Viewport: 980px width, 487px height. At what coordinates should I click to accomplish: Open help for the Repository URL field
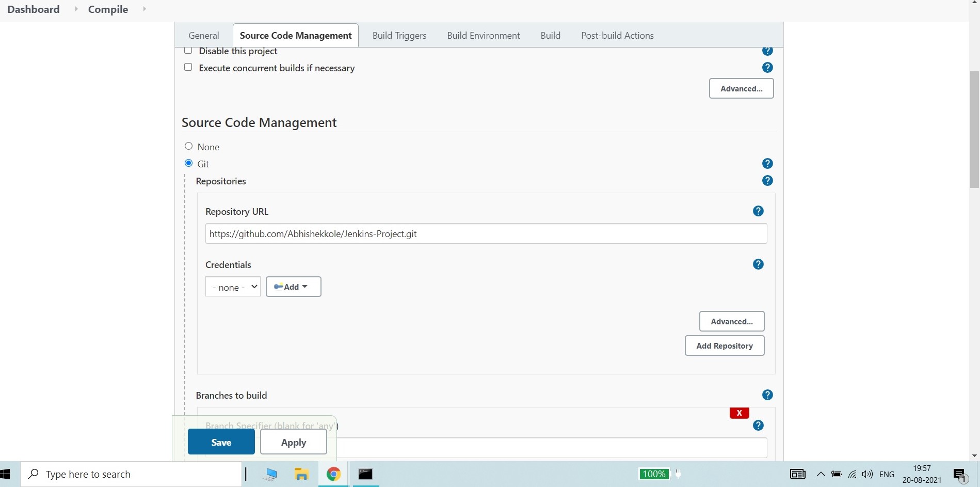point(758,211)
